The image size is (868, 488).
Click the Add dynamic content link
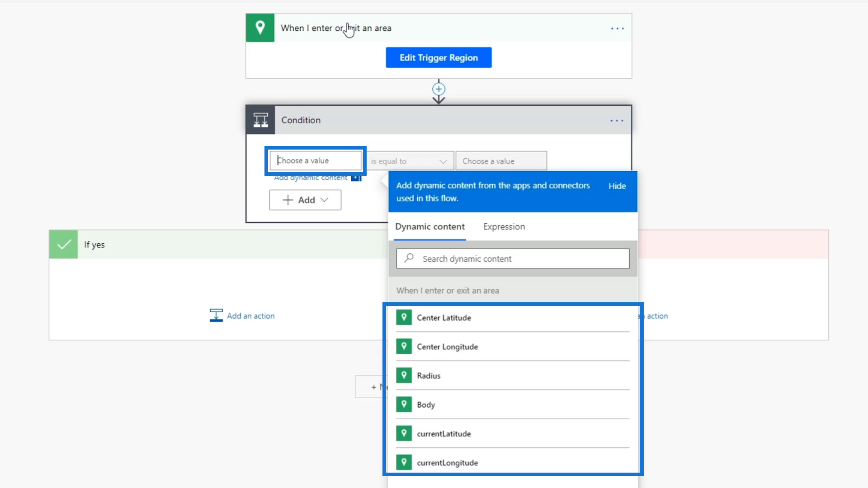click(311, 178)
